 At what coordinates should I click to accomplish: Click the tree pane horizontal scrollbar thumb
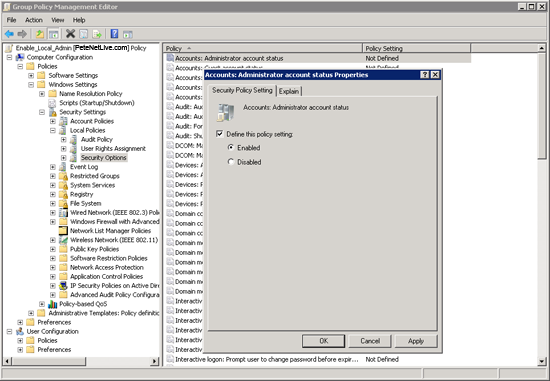49,361
